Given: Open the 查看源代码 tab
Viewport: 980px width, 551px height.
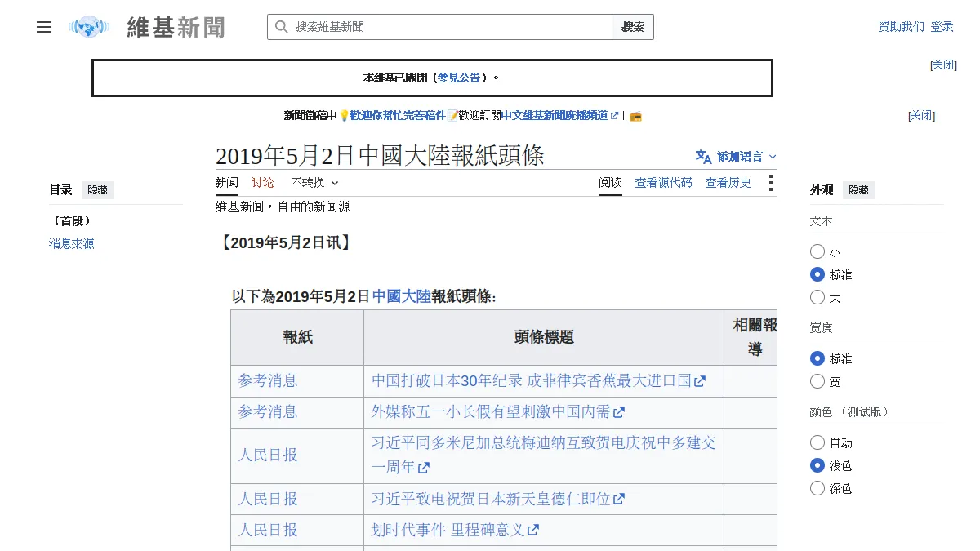Looking at the screenshot, I should coord(663,183).
